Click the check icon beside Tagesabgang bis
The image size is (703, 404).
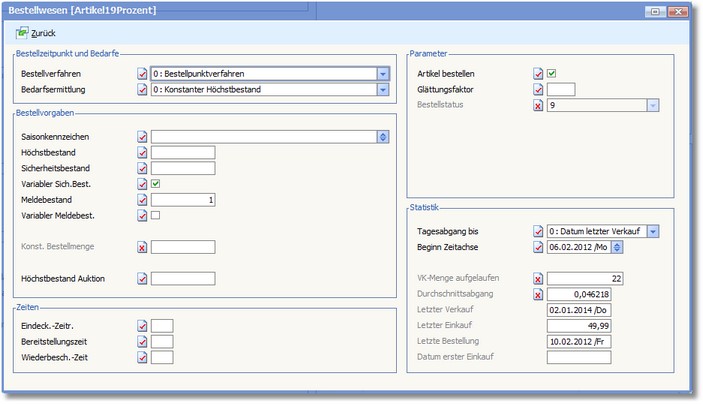point(539,232)
